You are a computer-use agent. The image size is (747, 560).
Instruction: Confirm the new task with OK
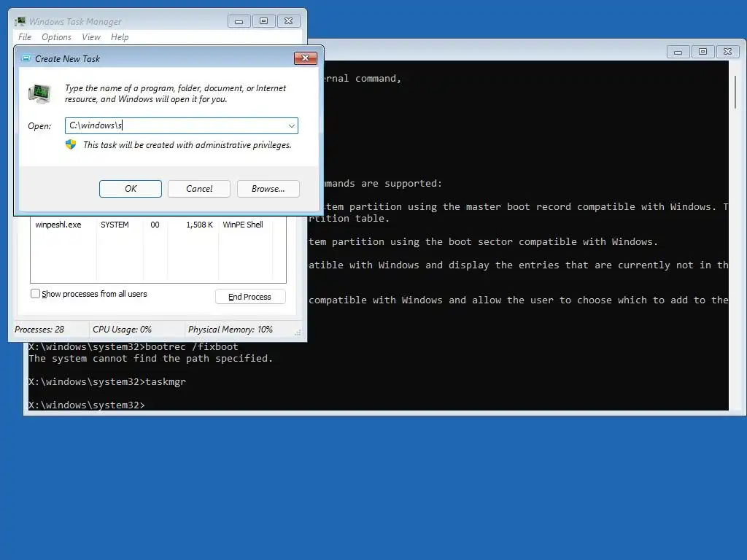click(131, 189)
